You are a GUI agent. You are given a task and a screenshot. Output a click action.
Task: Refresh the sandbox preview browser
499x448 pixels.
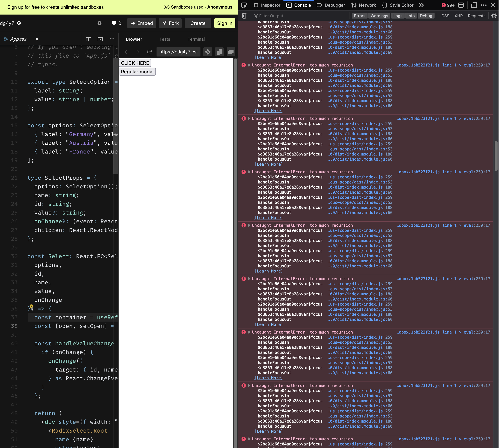pos(150,52)
